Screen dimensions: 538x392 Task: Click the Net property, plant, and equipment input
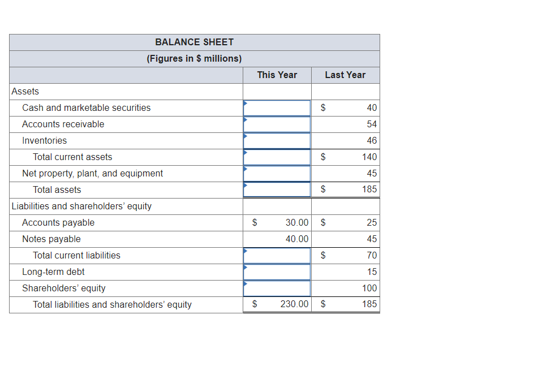277,173
